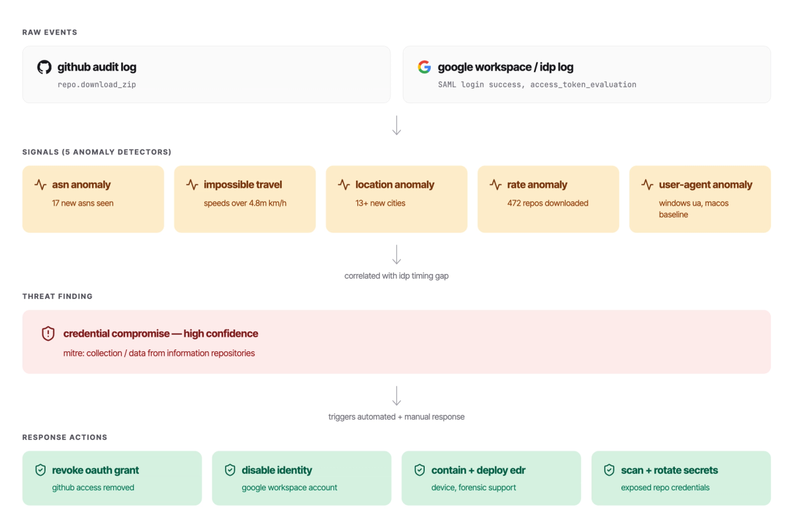The height and width of the screenshot is (532, 794).
Task: Click the pulse icon beside location anomaly
Action: pyautogui.click(x=344, y=185)
